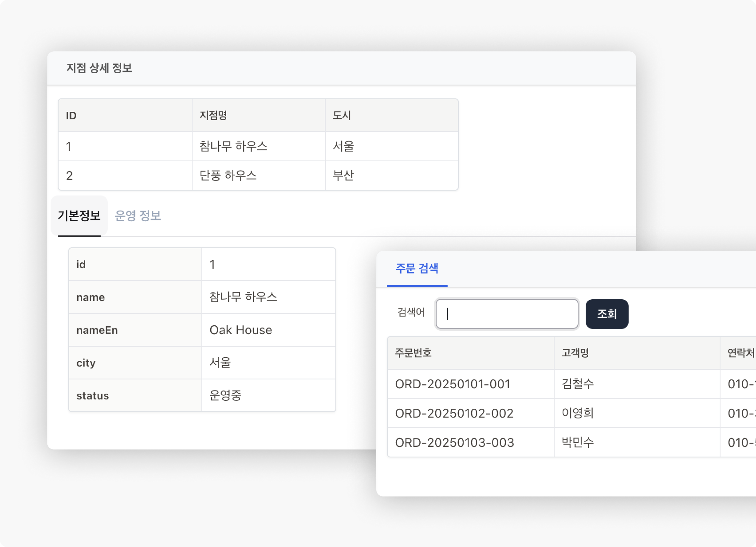
Task: Click the Oak House nameEn value
Action: click(x=241, y=330)
